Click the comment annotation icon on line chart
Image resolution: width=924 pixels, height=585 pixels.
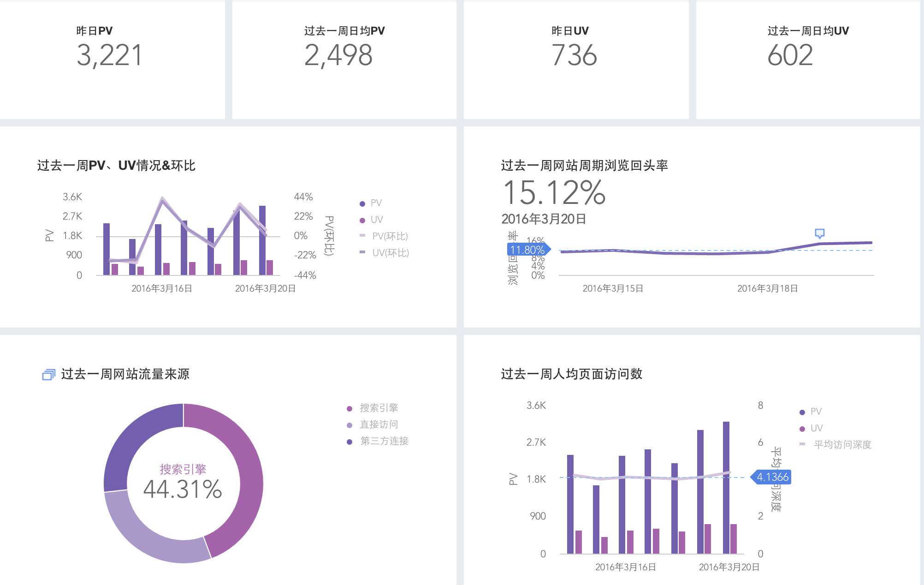pos(819,233)
